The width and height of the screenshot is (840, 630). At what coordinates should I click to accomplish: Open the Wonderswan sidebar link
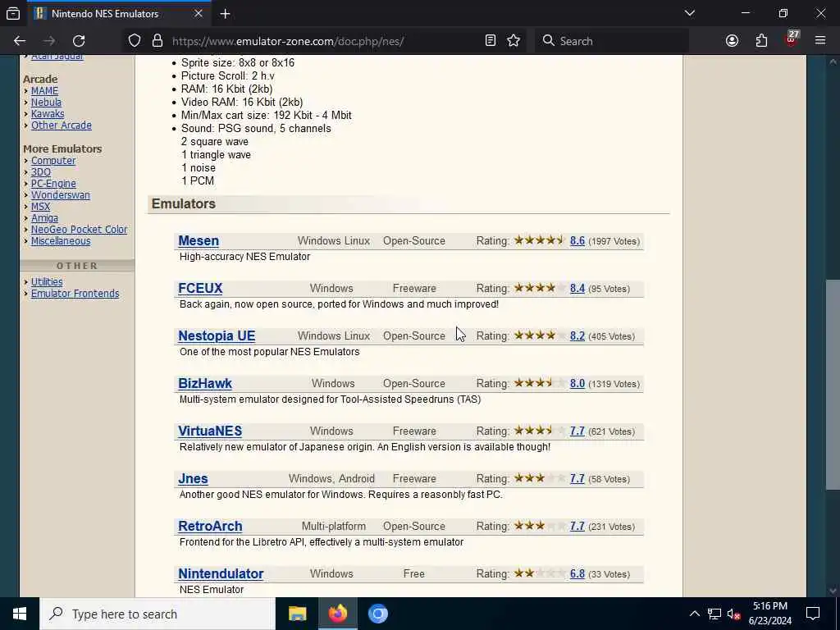coord(61,195)
